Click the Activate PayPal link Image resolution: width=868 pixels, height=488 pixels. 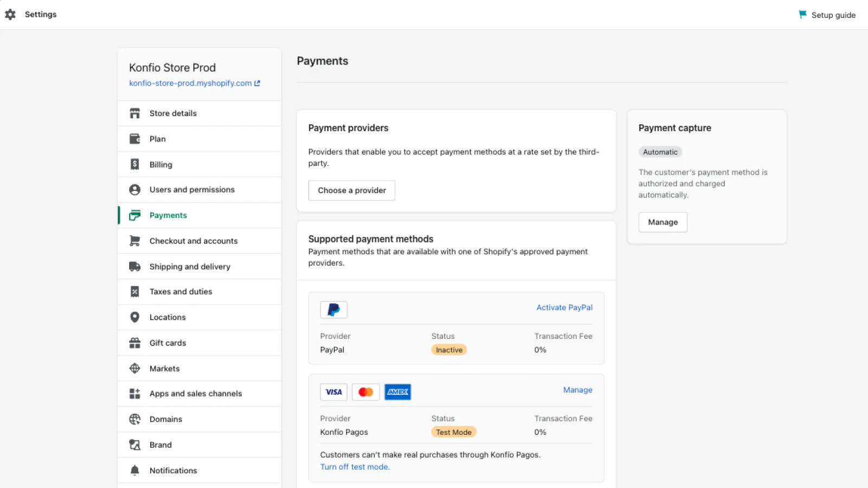[x=564, y=307]
